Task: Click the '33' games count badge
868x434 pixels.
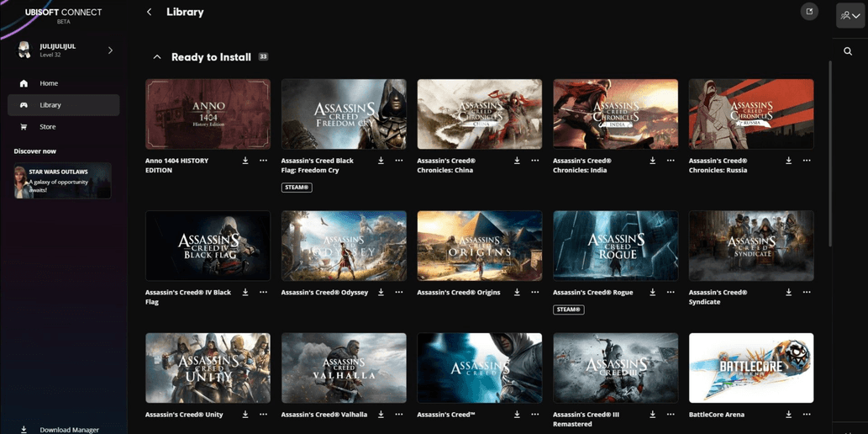Action: 264,56
